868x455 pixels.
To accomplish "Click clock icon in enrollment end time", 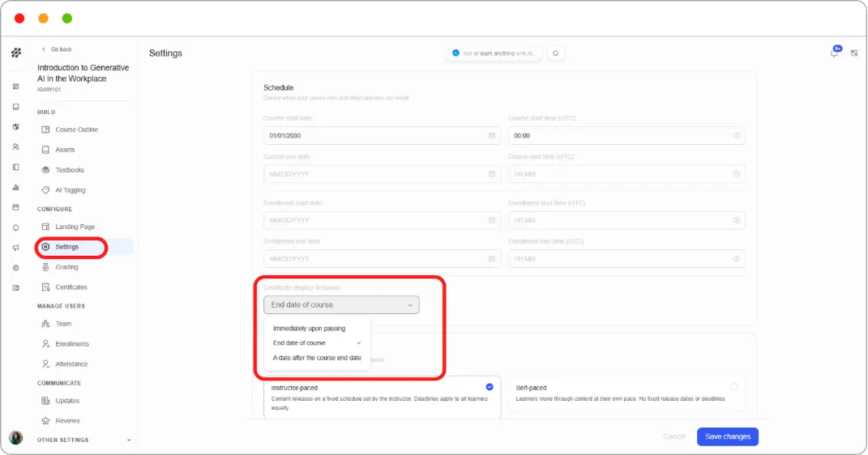I will coord(736,259).
